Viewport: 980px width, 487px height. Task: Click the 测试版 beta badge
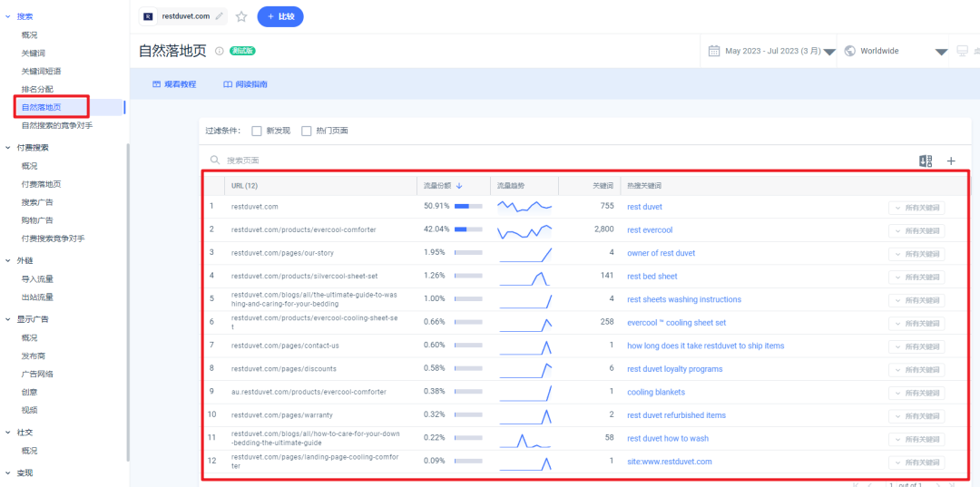tap(242, 51)
